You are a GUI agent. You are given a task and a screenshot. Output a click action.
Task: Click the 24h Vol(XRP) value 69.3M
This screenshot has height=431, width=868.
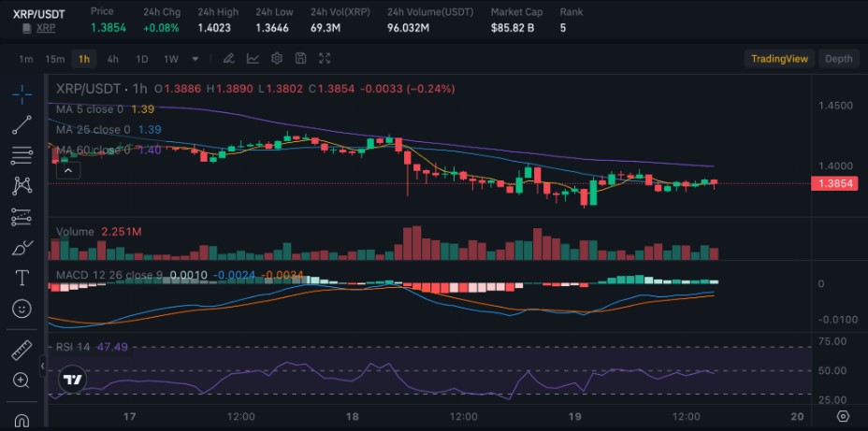click(325, 27)
